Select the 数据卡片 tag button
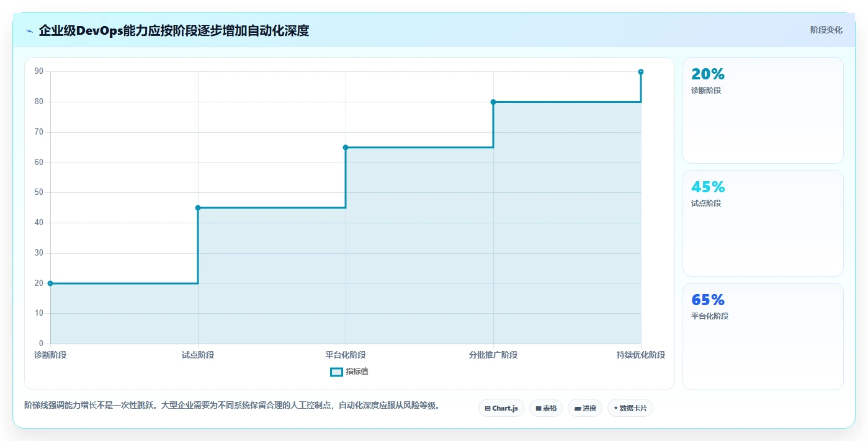Viewport: 868px width, 441px height. [630, 408]
